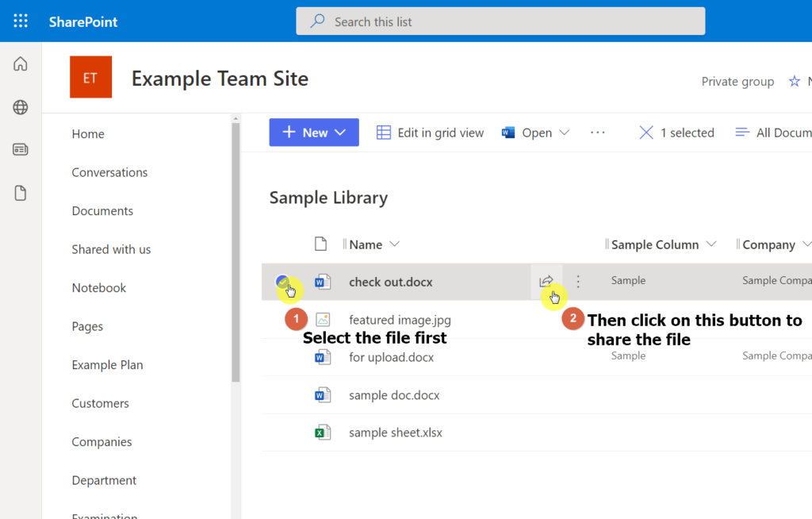812x519 pixels.
Task: Toggle selection circle for check out.docx
Action: click(x=282, y=282)
